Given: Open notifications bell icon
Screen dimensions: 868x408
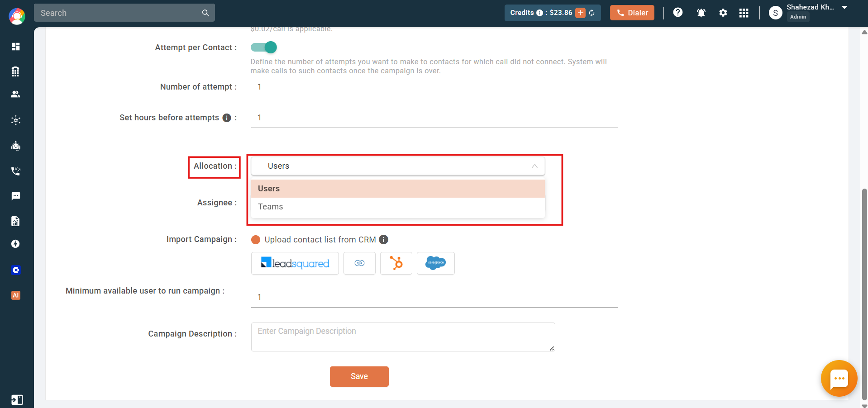Looking at the screenshot, I should 701,13.
